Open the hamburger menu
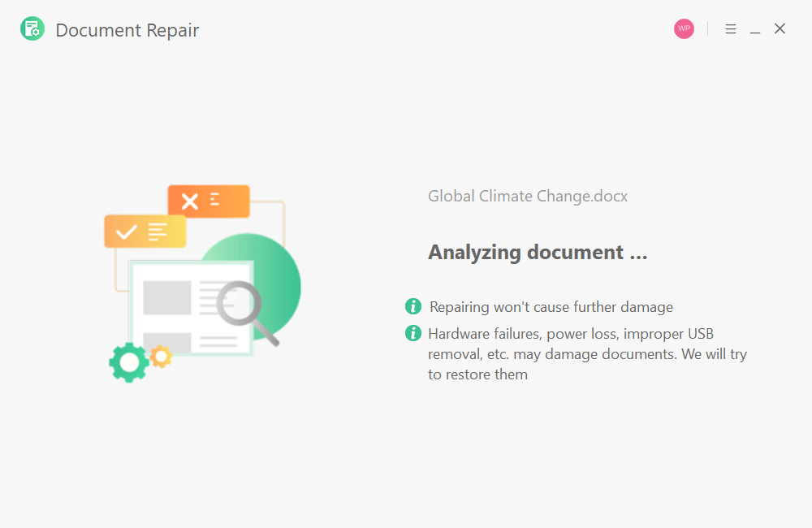Viewport: 812px width, 528px height. point(731,29)
